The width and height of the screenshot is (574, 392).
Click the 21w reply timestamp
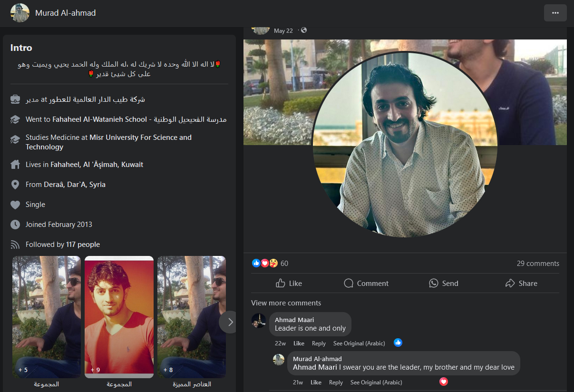[298, 382]
